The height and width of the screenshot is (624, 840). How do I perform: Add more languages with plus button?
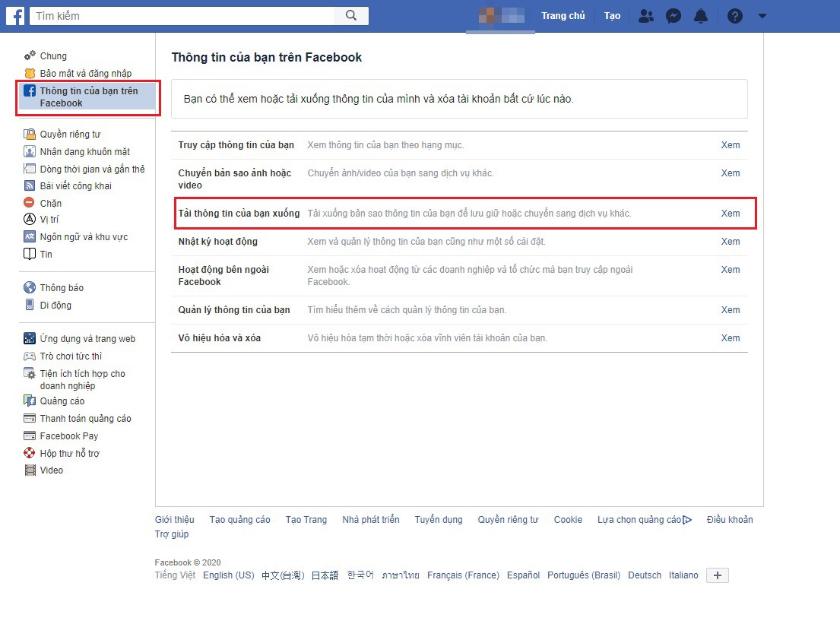pos(718,575)
